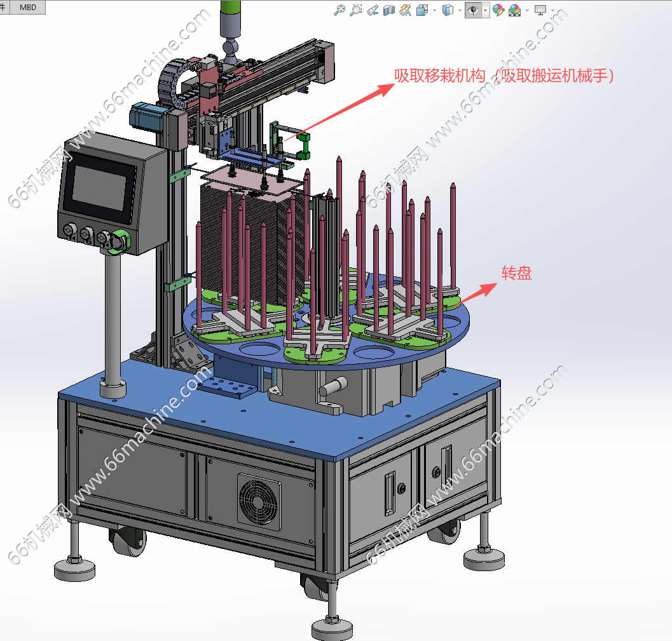Expand the Display Style dropdown arrow

(x=460, y=10)
